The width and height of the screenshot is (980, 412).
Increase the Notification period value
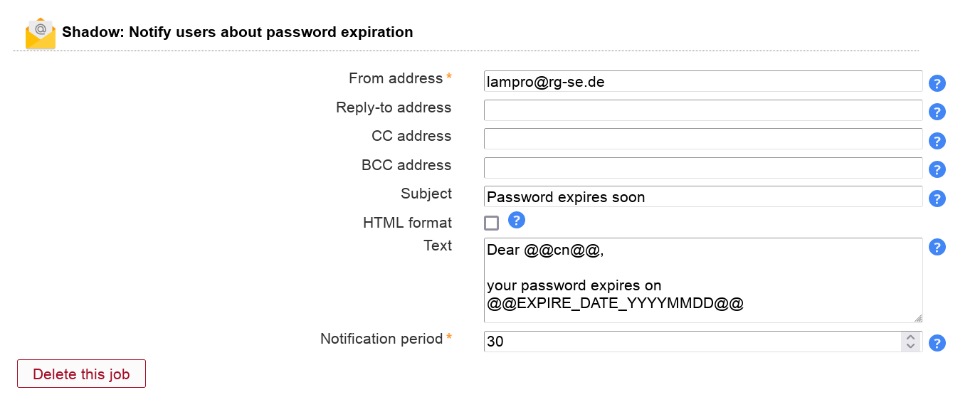(x=910, y=337)
